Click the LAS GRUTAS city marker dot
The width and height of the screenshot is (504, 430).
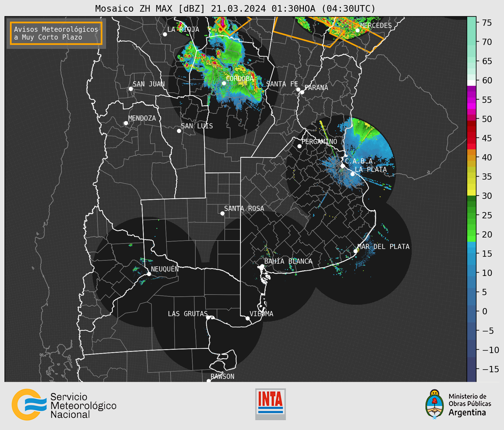pos(208,317)
